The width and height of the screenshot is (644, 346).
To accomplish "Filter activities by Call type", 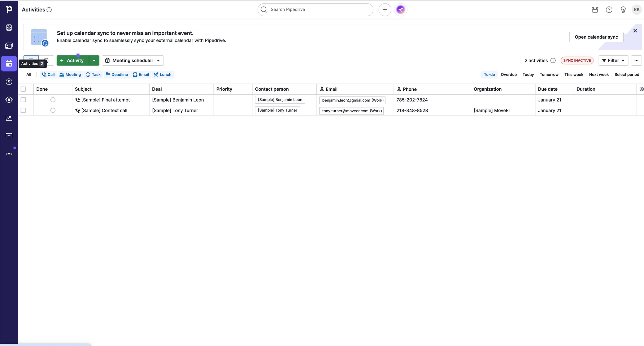I will 48,74.
